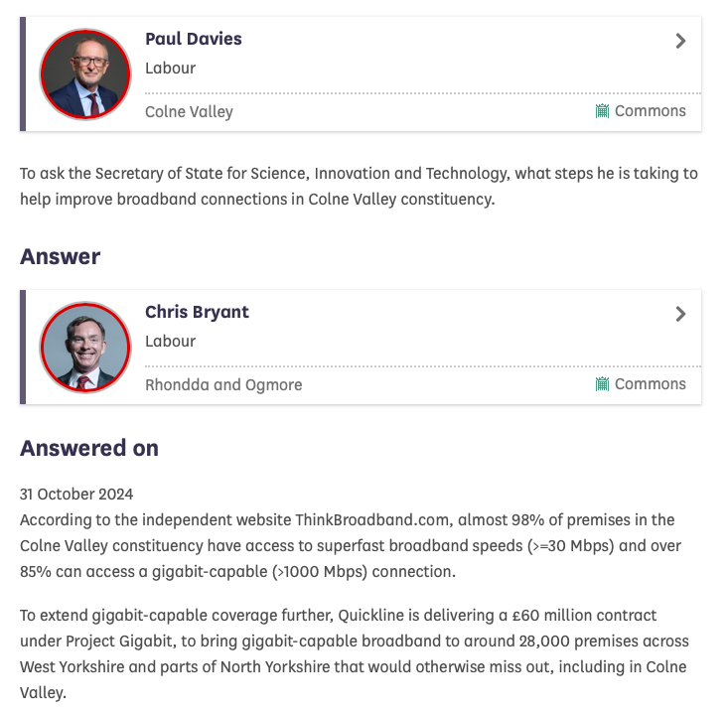Open Chris Bryant's profile photo
This screenshot has width=728, height=714.
tap(85, 347)
